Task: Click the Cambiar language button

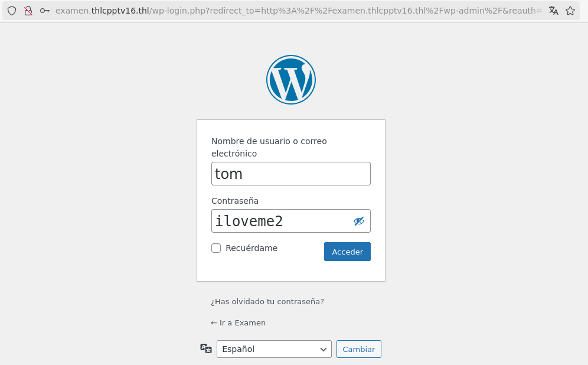Action: point(359,349)
